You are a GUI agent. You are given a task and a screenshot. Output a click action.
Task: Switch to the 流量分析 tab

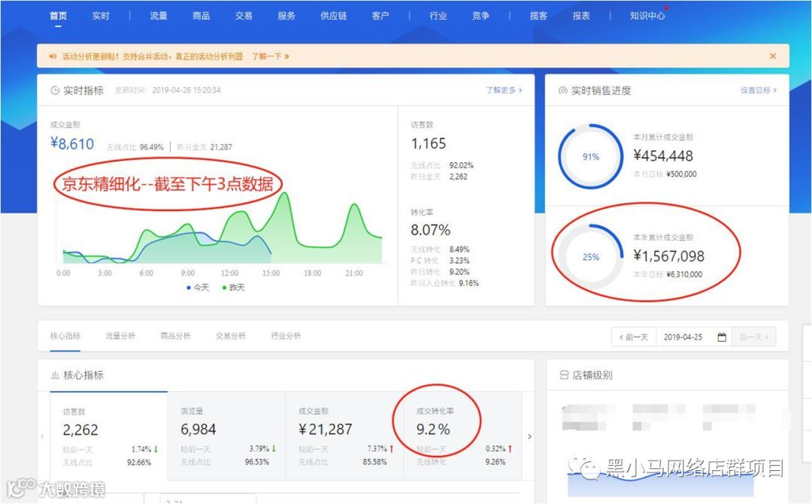coord(120,336)
